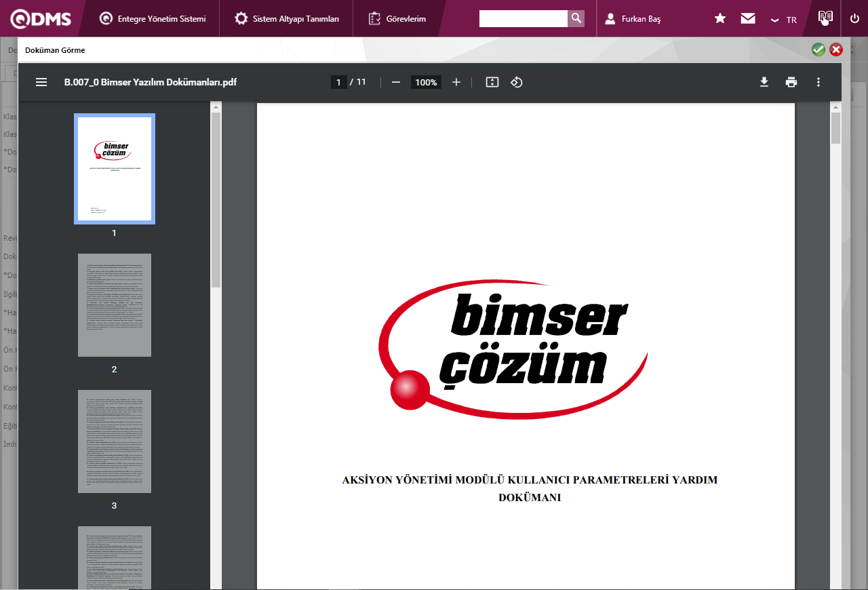Click the top bar search field
This screenshot has height=590, width=868.
(523, 18)
